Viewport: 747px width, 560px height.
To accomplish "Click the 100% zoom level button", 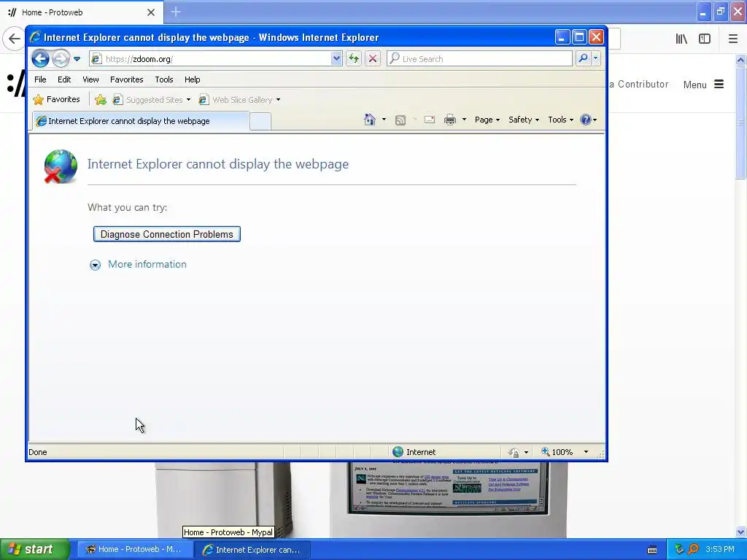I will (x=557, y=452).
